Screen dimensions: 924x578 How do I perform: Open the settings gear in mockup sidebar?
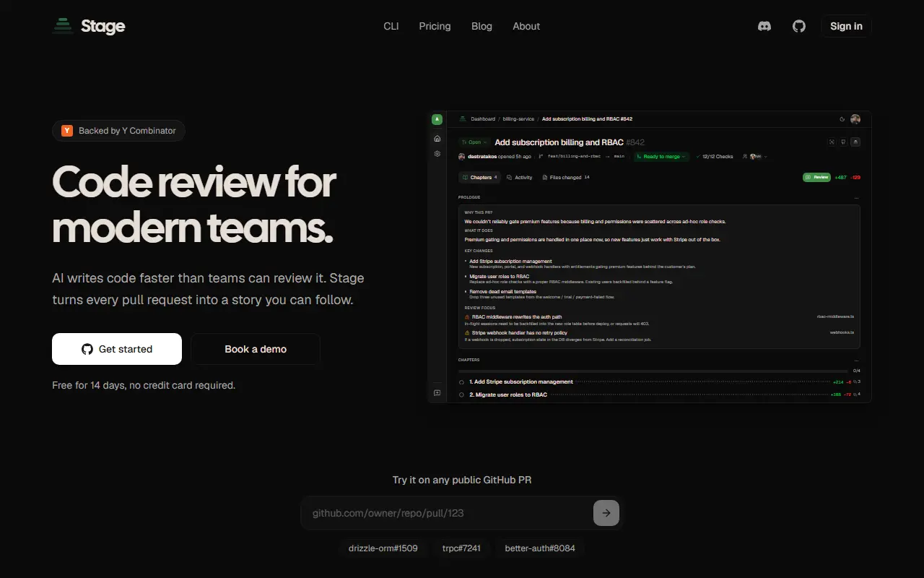click(x=437, y=154)
